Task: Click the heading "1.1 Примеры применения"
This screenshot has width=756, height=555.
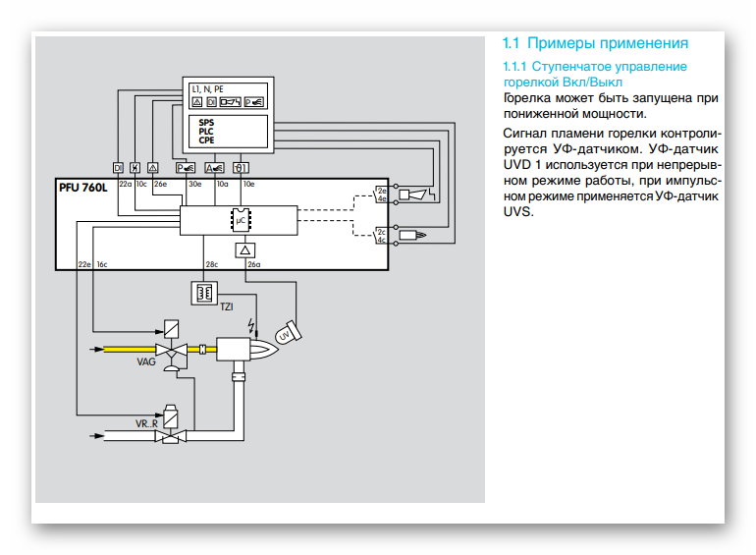Action: click(x=595, y=43)
